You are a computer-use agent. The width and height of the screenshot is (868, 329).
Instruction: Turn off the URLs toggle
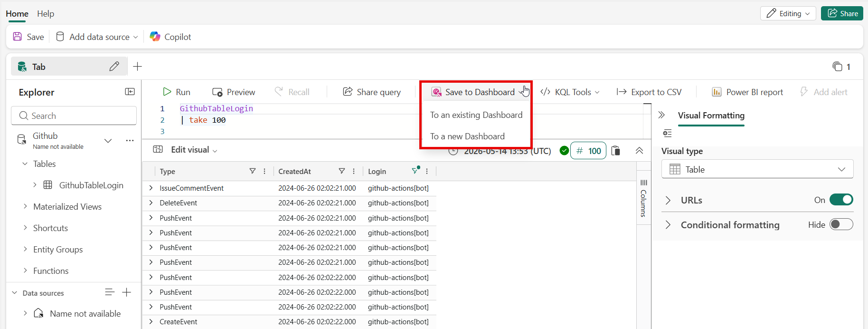(x=841, y=200)
